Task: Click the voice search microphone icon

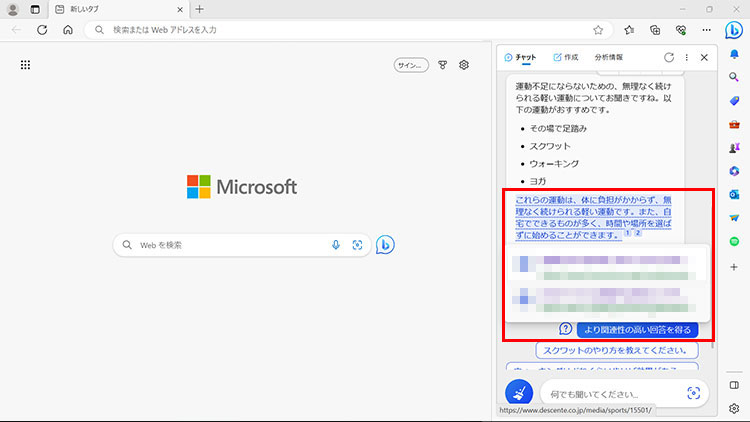Action: point(336,245)
